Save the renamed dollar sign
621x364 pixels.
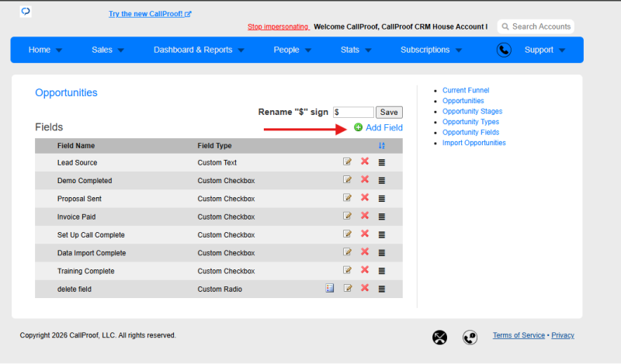point(389,112)
